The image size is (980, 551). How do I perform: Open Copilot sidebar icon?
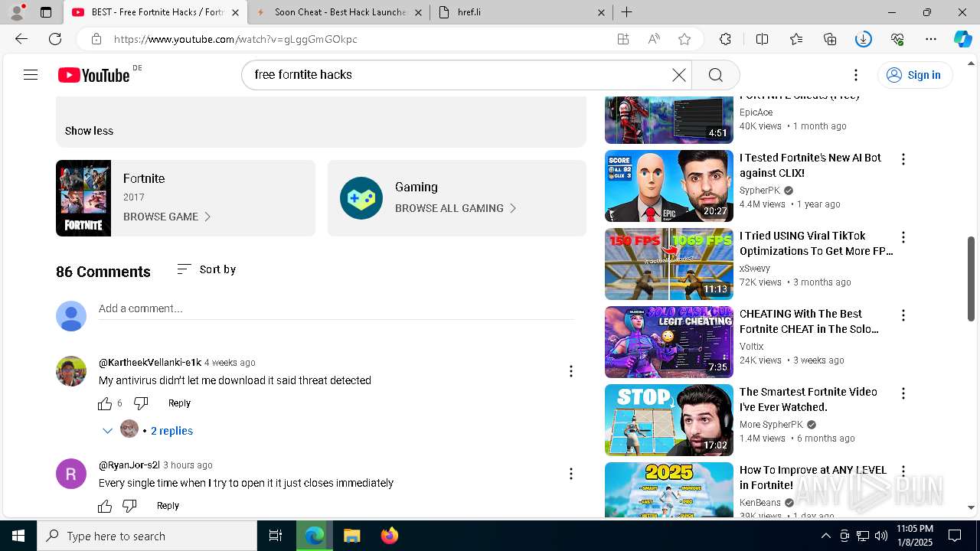click(962, 39)
